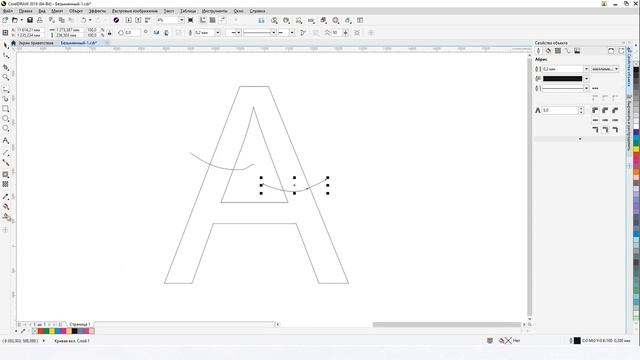Screen dimensions: 640x360
Task: Click the New document icon
Action: tap(5, 20)
